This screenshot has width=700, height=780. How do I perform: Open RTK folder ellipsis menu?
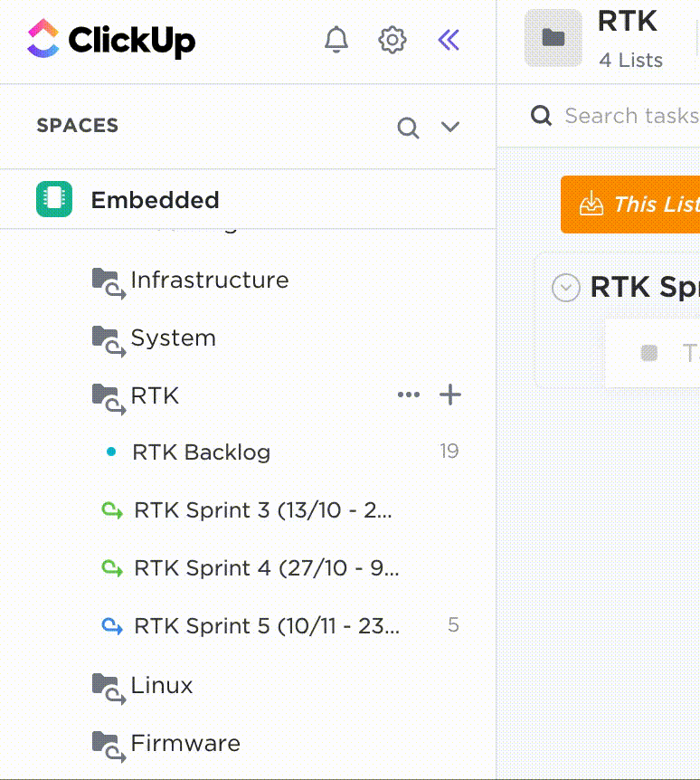point(409,395)
